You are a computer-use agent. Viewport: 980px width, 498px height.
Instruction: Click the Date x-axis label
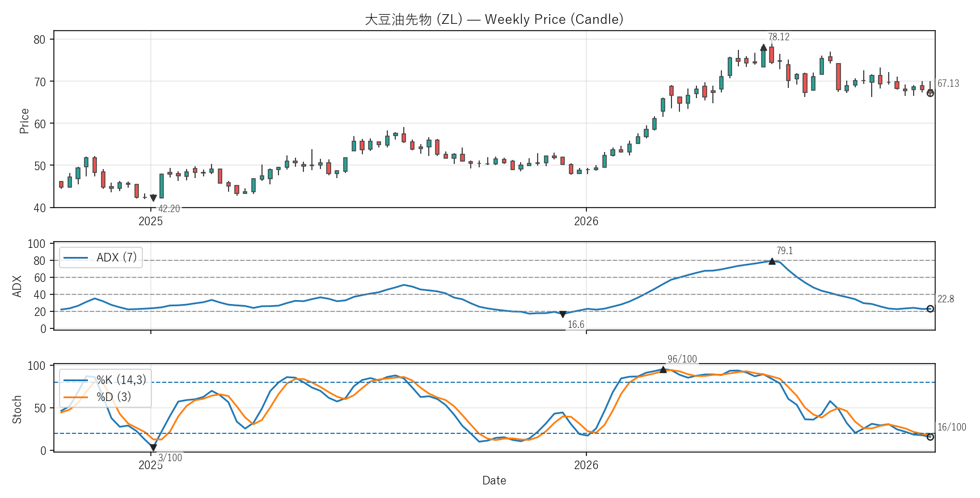494,480
